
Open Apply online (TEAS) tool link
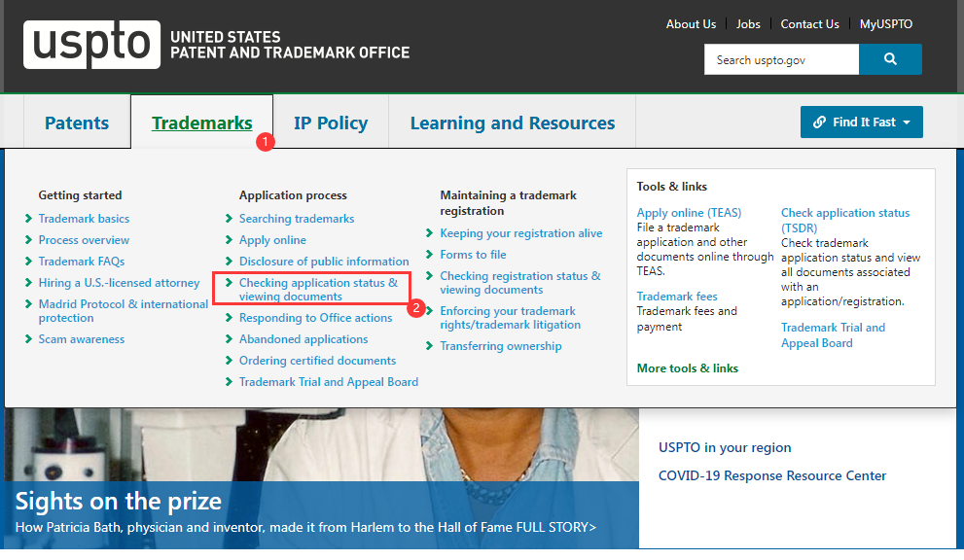coord(689,213)
